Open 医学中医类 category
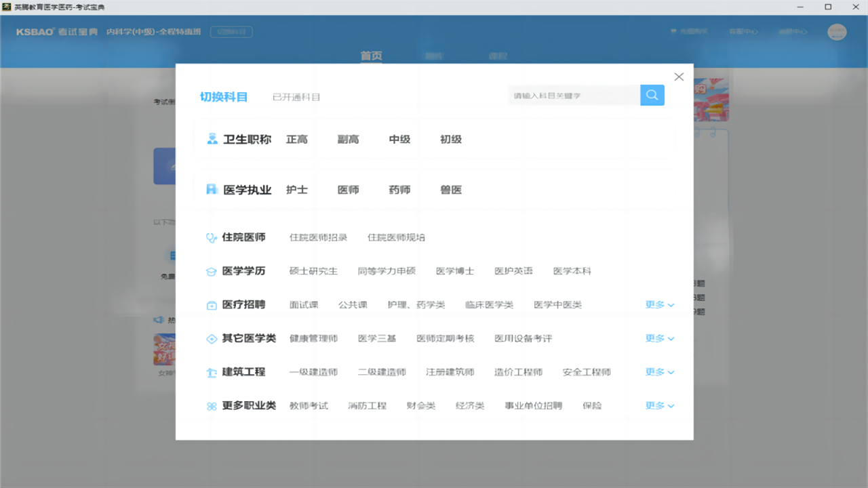Screen dimensions: 868x488 [557, 305]
